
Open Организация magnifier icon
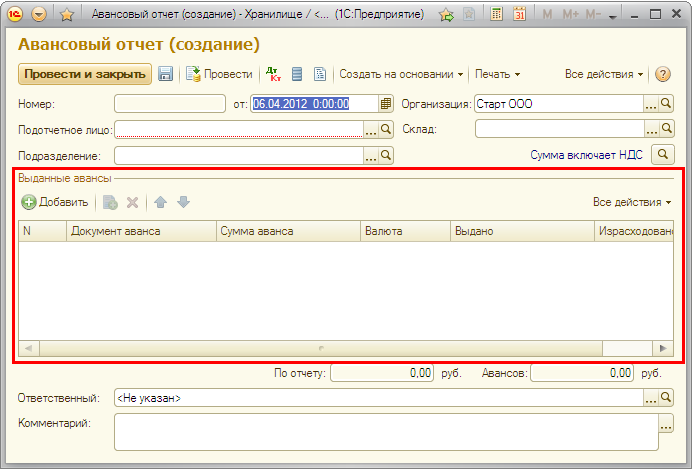pos(666,104)
